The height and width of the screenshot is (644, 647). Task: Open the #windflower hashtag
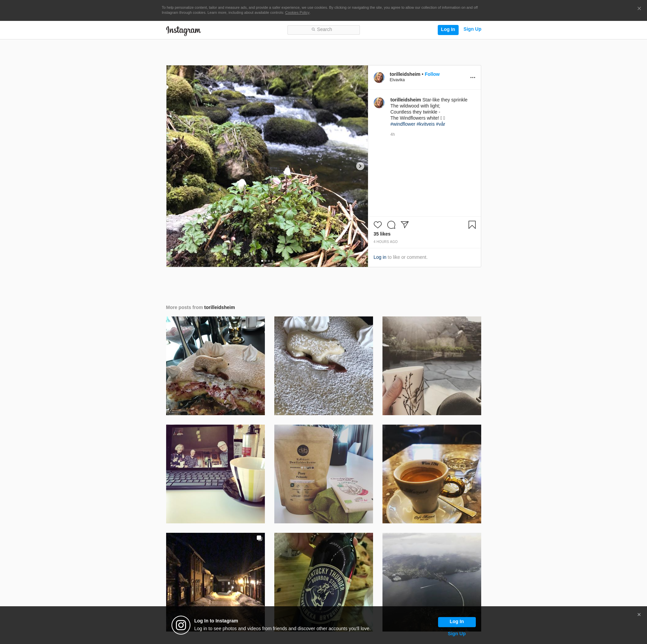click(403, 124)
